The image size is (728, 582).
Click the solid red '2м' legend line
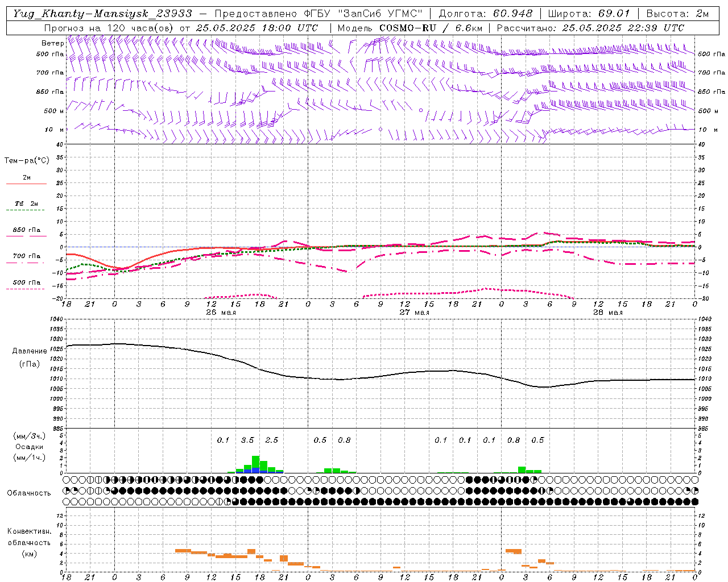pyautogui.click(x=26, y=184)
